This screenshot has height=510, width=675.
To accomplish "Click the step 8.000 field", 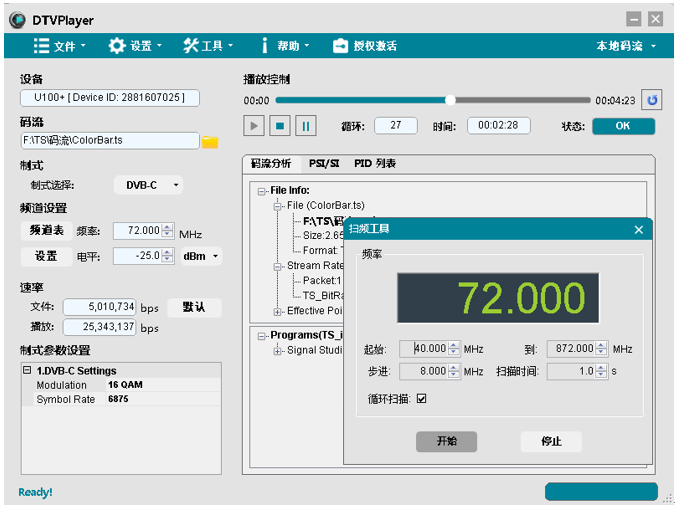I will click(x=424, y=371).
